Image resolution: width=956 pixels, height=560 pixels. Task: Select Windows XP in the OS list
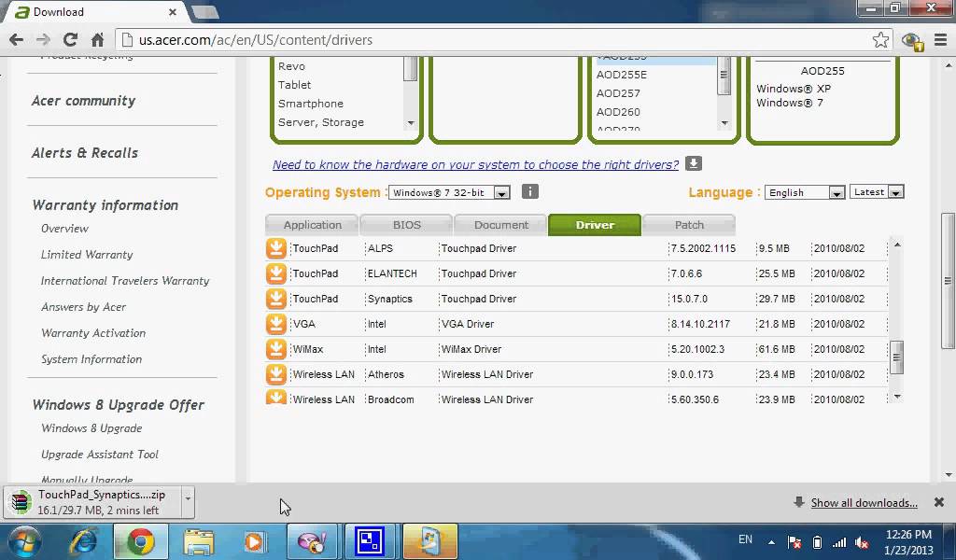click(794, 89)
